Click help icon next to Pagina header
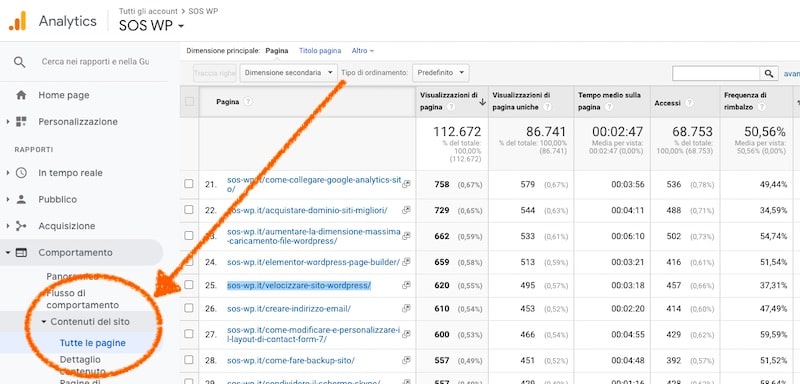 pyautogui.click(x=248, y=101)
